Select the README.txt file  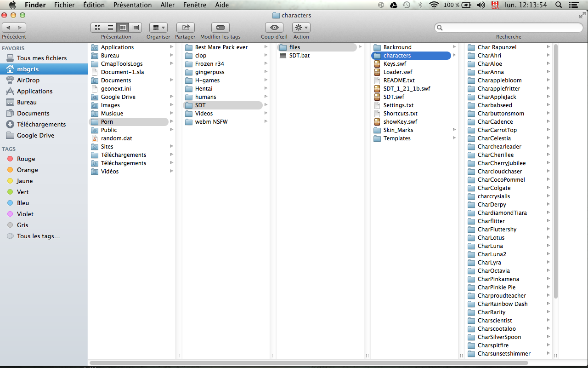click(399, 80)
